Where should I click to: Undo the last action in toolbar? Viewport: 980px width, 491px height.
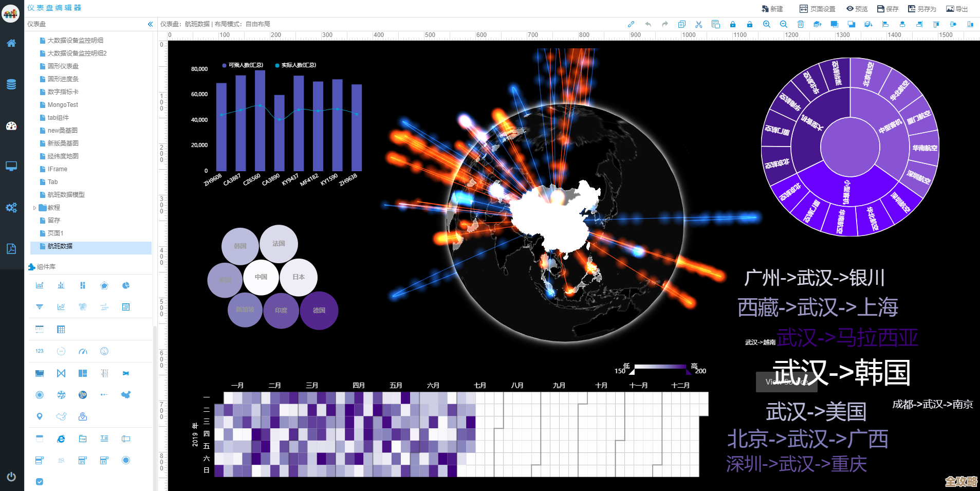click(648, 24)
